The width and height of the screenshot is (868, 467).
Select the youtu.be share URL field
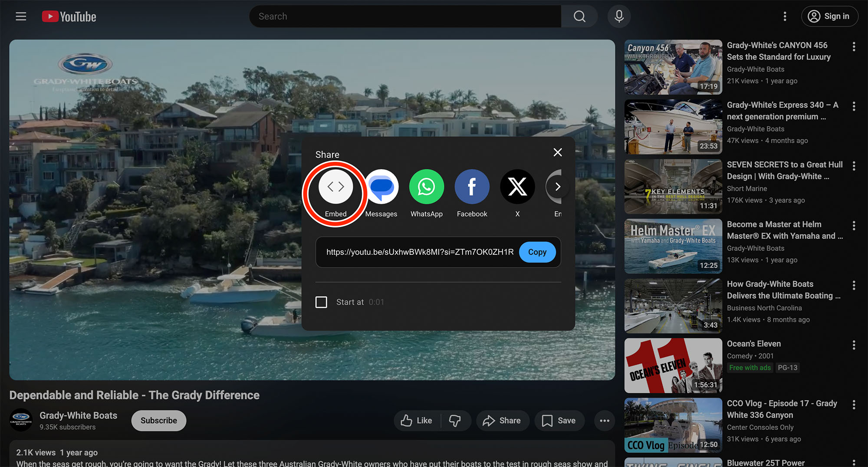tap(420, 252)
